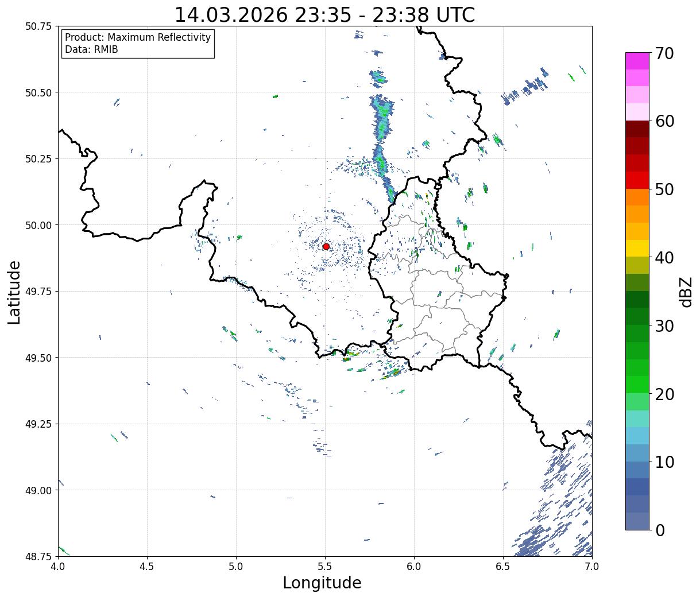Click the bright green 20 dBZ color band

(x=637, y=384)
